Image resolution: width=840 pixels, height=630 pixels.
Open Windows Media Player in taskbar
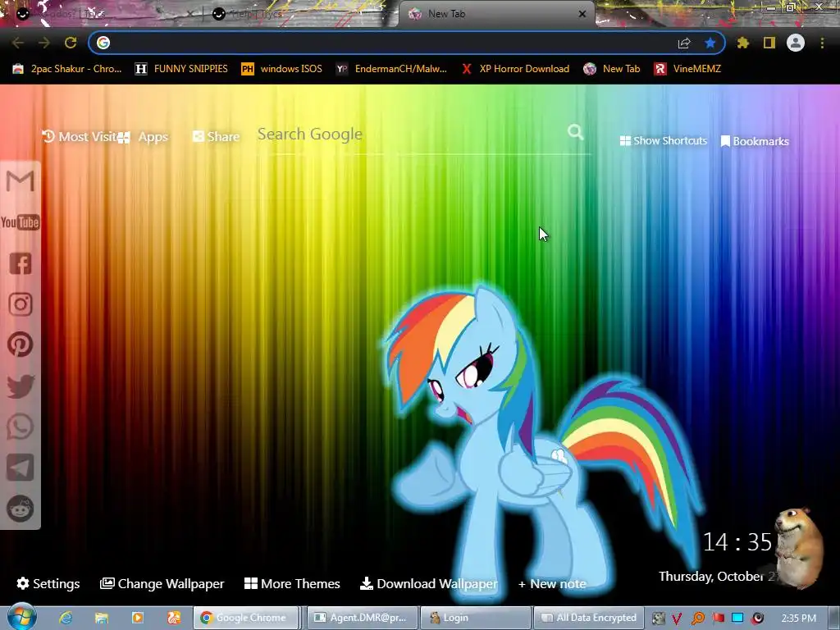(138, 618)
